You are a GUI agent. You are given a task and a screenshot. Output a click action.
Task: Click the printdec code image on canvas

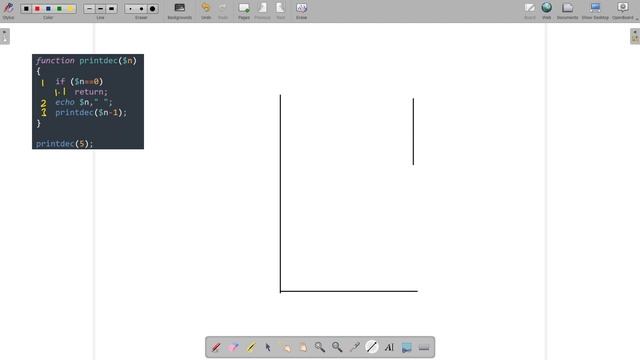pos(88,102)
